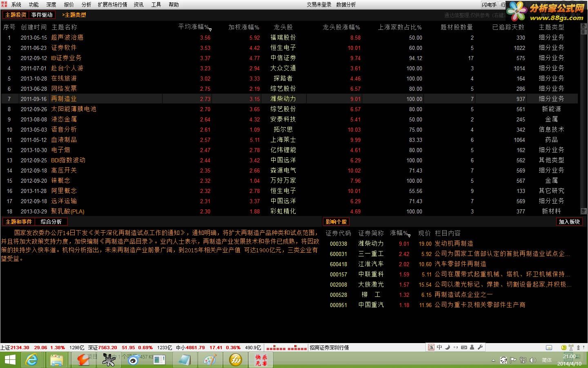Click the IME user figure icon

(x=472, y=347)
